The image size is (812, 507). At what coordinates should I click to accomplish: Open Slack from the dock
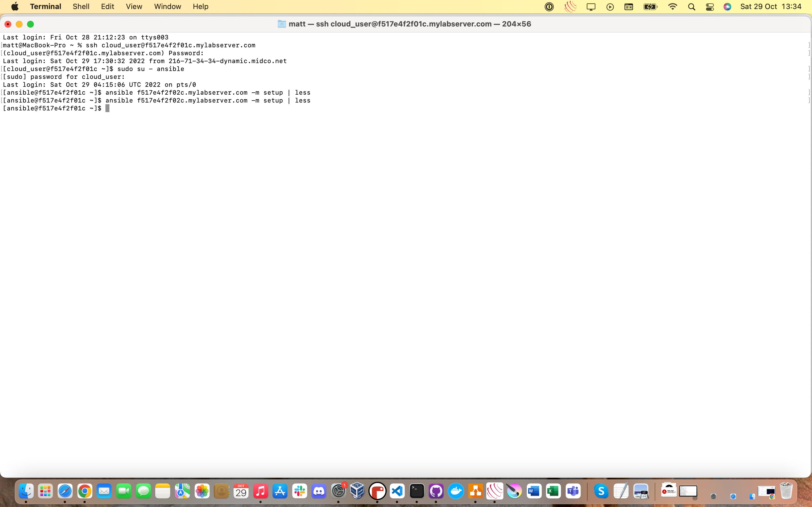(x=299, y=492)
